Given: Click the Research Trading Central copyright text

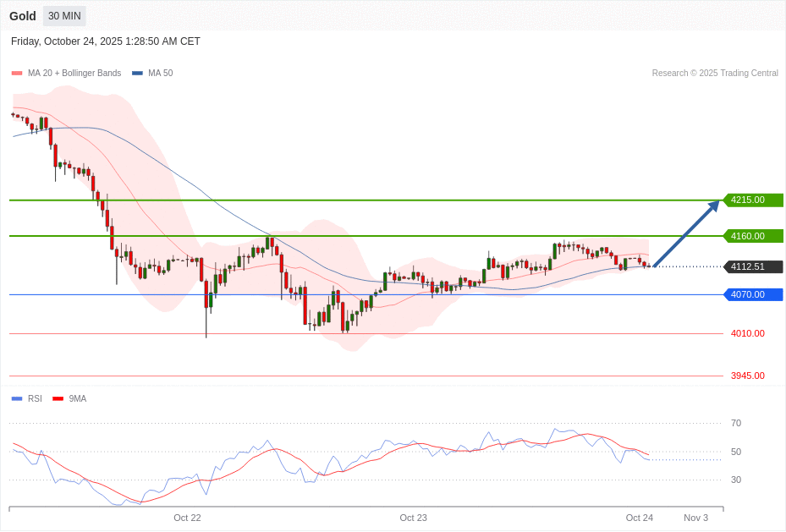Looking at the screenshot, I should [714, 74].
